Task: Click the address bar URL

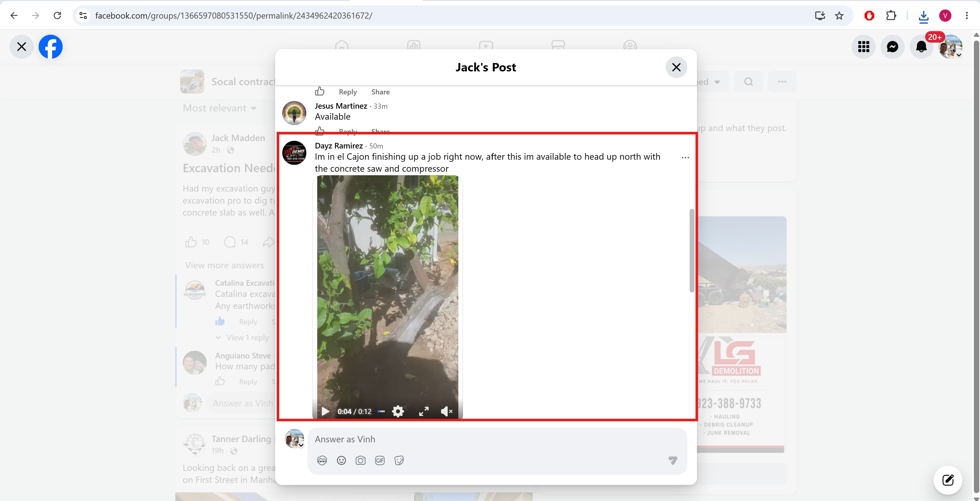Action: [x=234, y=16]
